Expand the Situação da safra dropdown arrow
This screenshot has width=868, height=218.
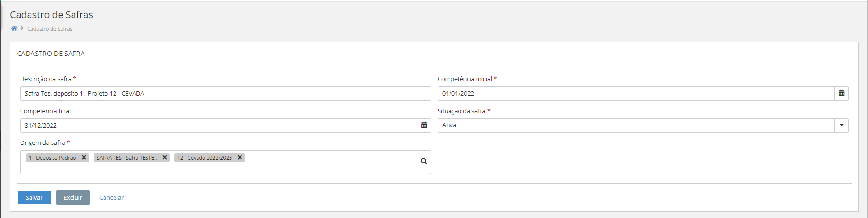tap(841, 125)
